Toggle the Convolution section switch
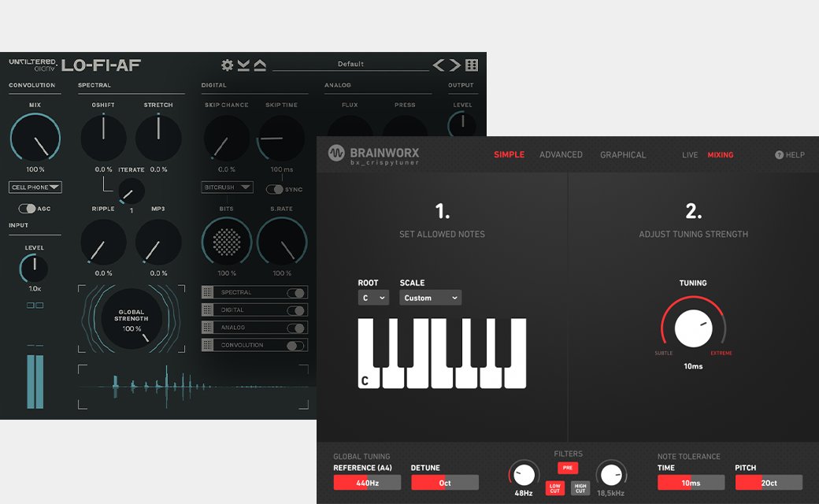This screenshot has width=819, height=504. tap(295, 345)
